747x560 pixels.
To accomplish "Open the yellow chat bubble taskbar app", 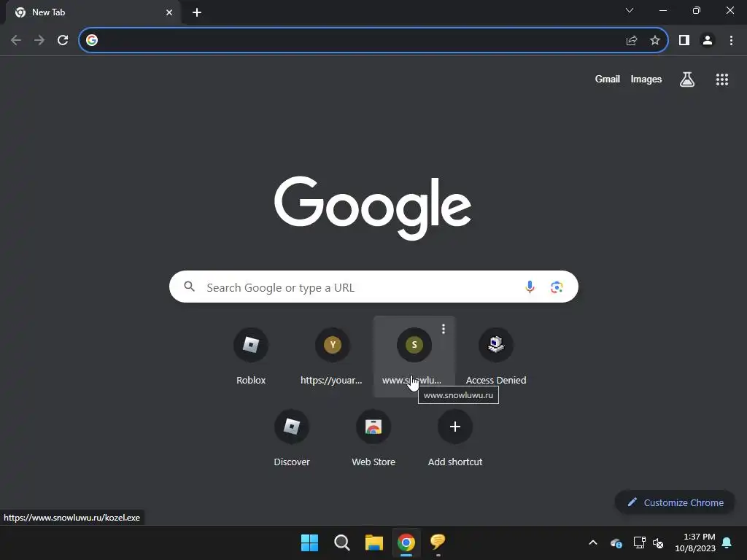I will 438,542.
